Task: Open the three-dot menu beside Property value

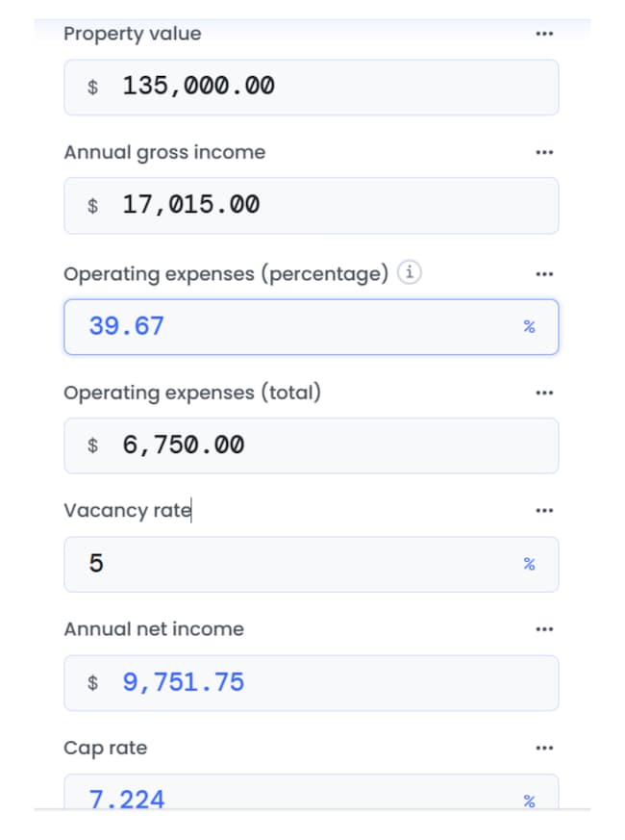Action: (544, 34)
